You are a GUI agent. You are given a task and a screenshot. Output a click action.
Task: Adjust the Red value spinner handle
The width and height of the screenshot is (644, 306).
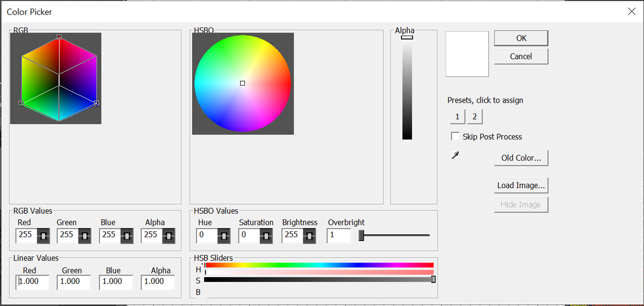(x=43, y=236)
